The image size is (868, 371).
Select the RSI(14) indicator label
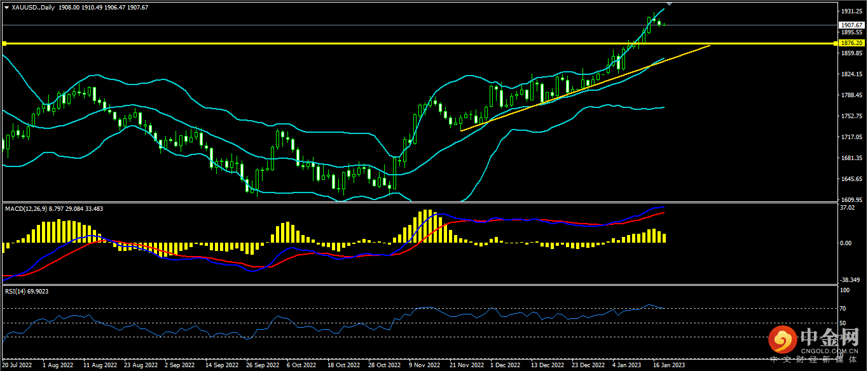click(x=15, y=291)
